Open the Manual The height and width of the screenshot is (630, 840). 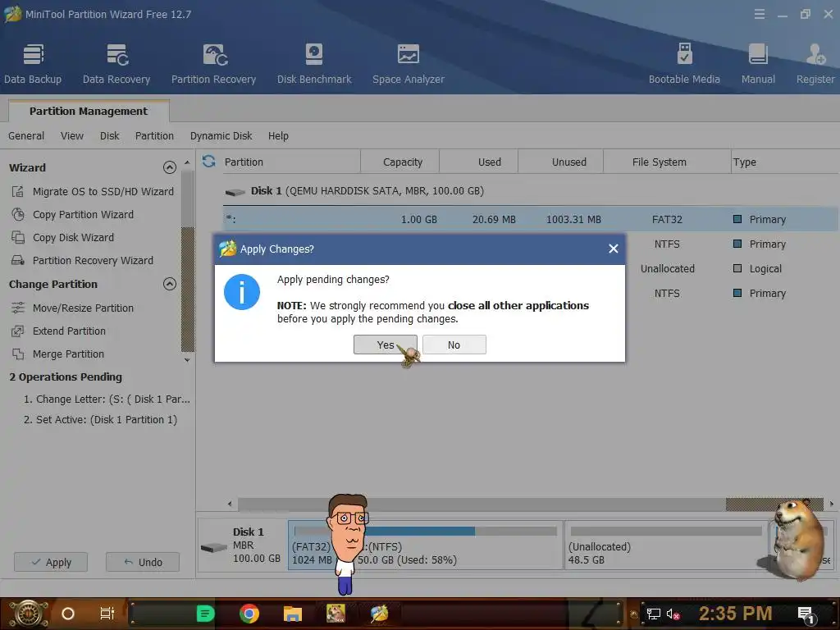click(x=758, y=64)
